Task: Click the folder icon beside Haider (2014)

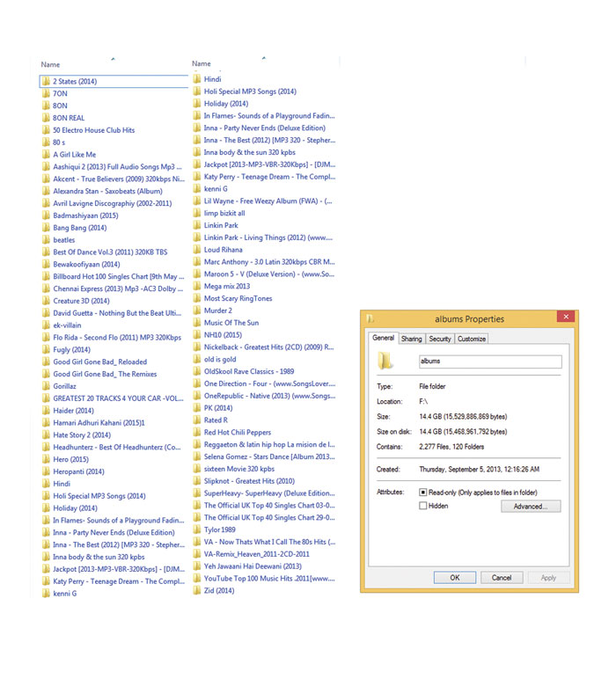Action: (46, 411)
